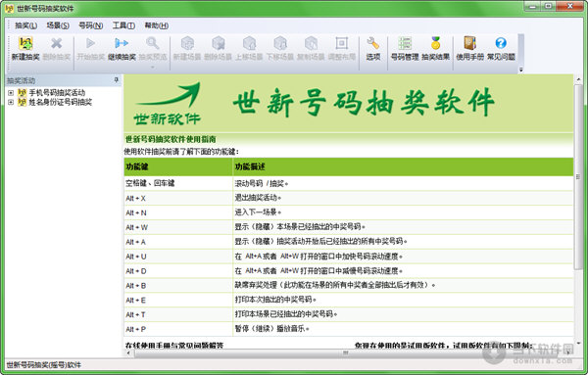
Task: Open 选项 wrench icon
Action: point(373,43)
